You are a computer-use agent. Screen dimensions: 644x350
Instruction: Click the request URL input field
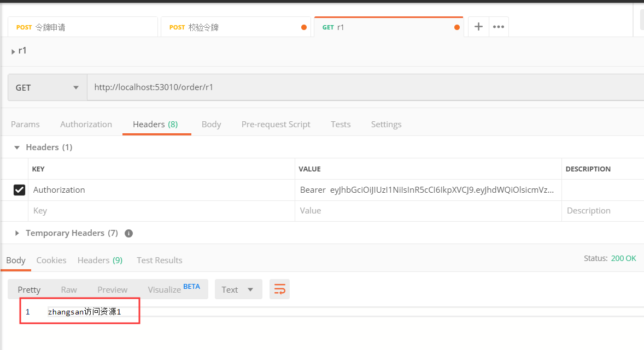219,87
